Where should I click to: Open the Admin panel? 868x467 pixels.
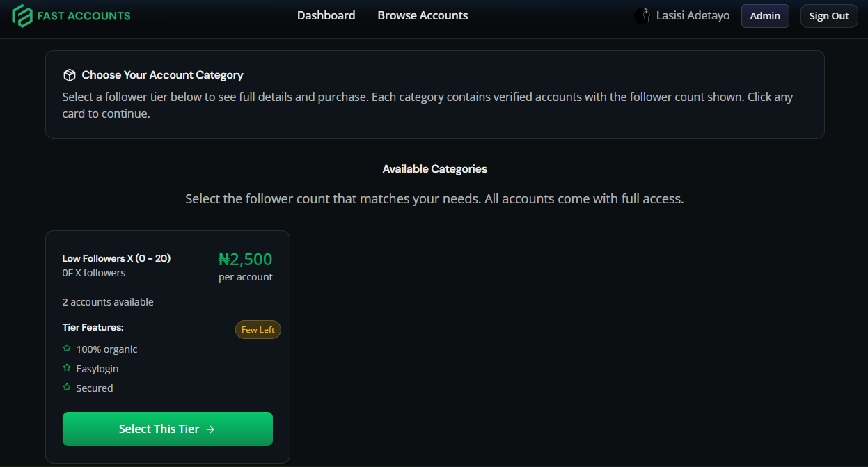(x=765, y=16)
